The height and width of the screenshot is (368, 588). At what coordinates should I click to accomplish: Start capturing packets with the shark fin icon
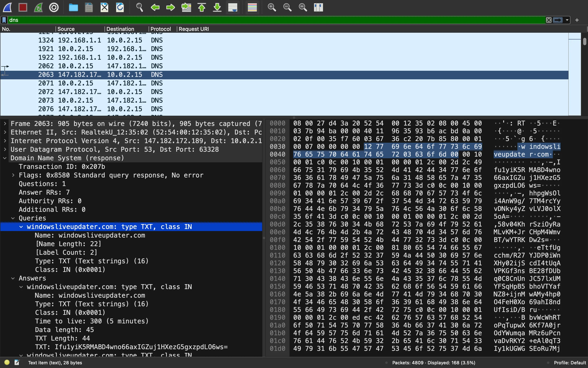pos(8,7)
